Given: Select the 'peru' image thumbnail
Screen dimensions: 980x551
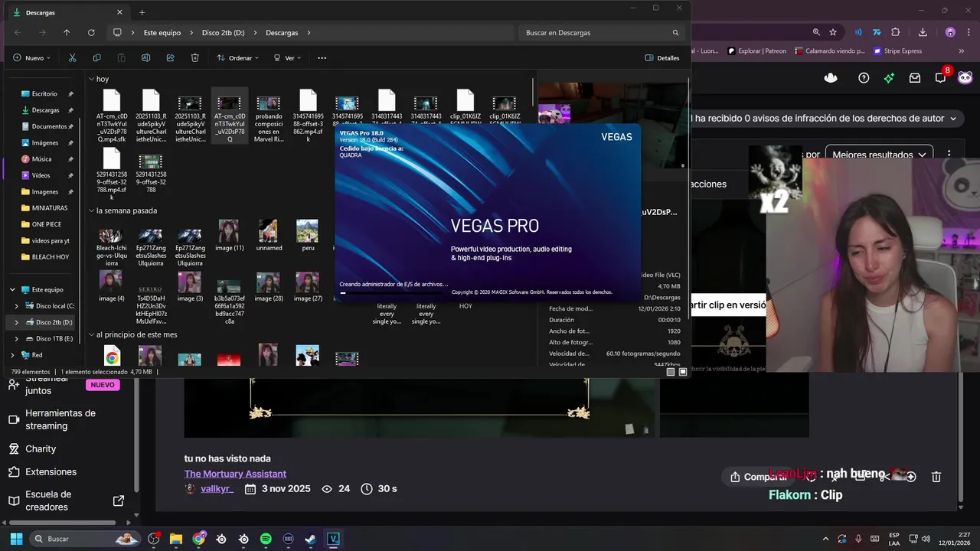Looking at the screenshot, I should click(308, 236).
